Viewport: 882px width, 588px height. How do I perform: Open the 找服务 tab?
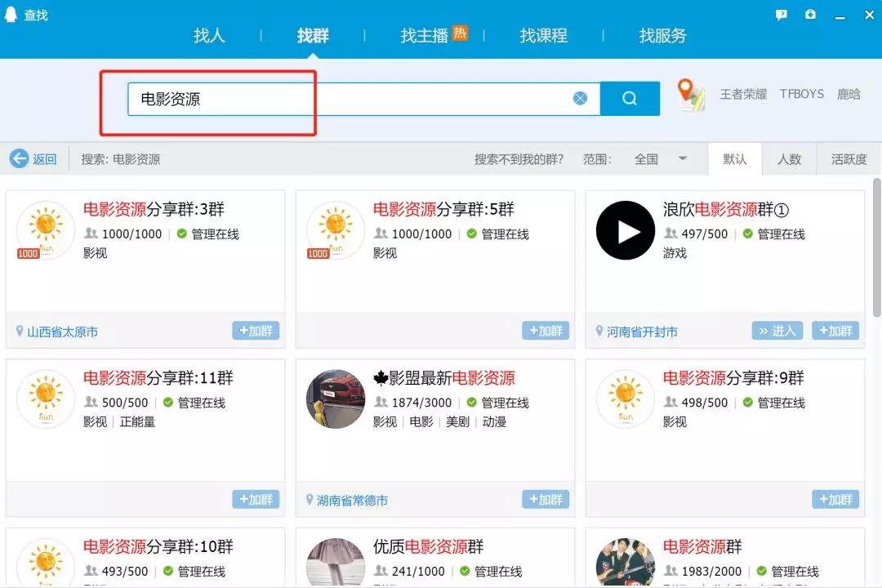(x=662, y=35)
